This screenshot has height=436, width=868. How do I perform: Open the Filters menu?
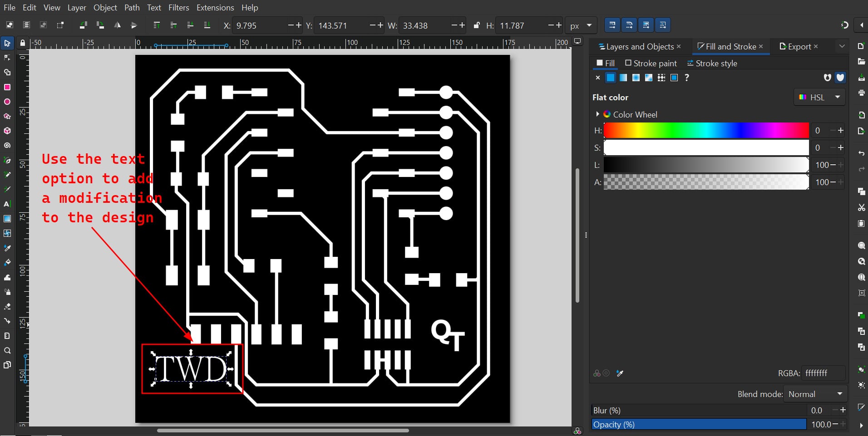click(178, 8)
